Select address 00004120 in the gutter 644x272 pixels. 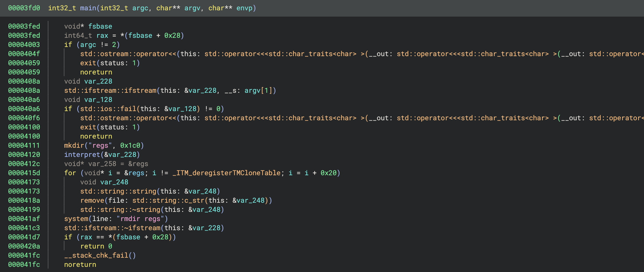(24, 155)
